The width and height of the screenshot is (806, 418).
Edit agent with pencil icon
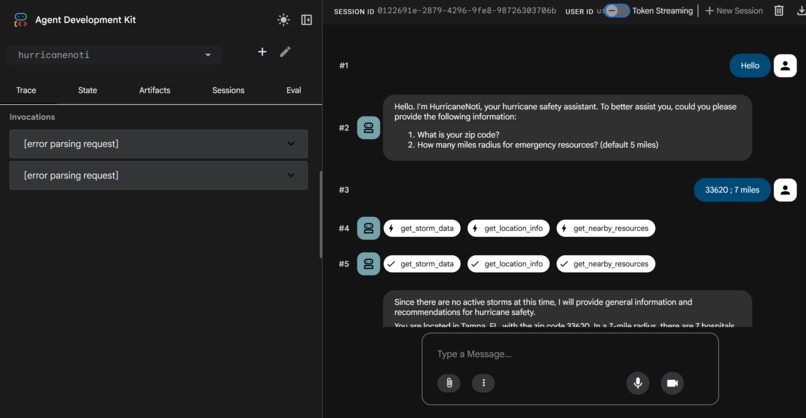[x=285, y=52]
